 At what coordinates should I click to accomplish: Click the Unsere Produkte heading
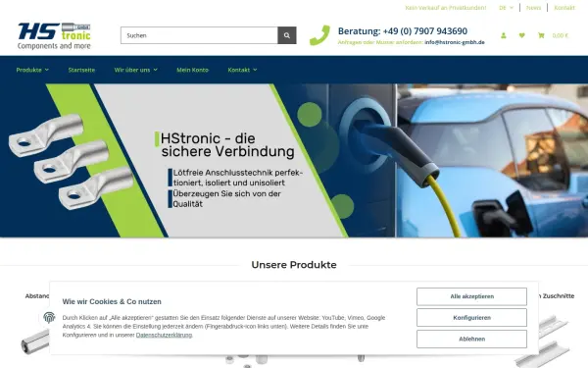pyautogui.click(x=294, y=265)
